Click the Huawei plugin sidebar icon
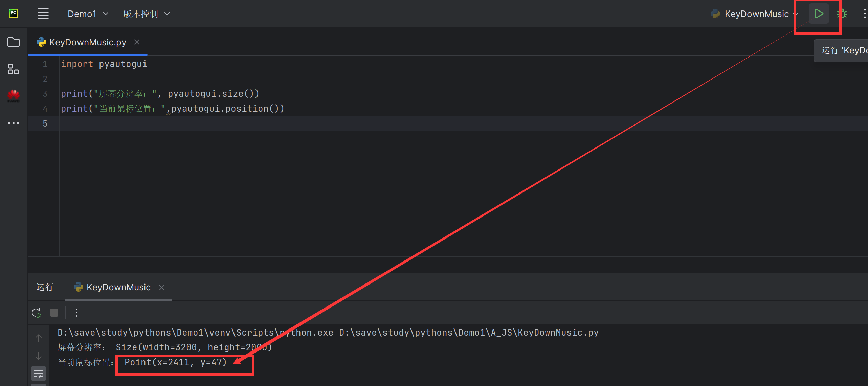 pyautogui.click(x=14, y=96)
